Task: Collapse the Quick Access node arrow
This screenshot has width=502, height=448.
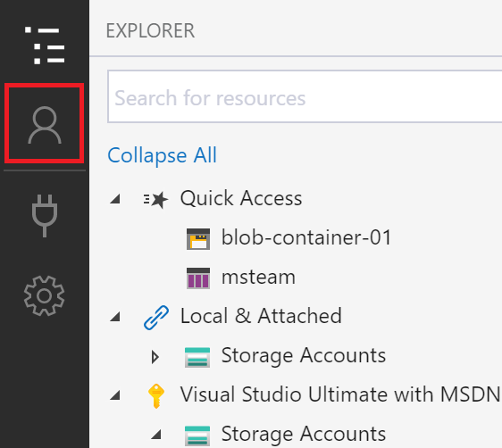Action: click(x=115, y=199)
